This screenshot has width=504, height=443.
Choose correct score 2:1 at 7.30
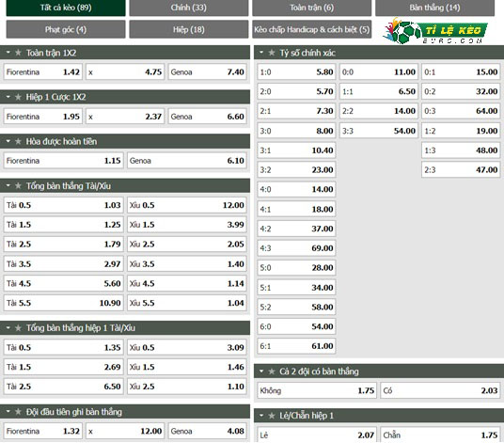[x=296, y=111]
